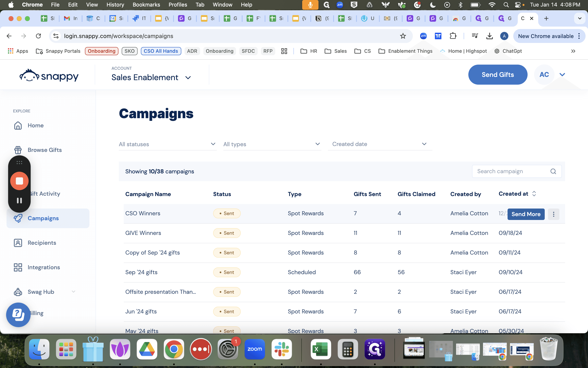
Task: Stop the screen recording
Action: (19, 181)
